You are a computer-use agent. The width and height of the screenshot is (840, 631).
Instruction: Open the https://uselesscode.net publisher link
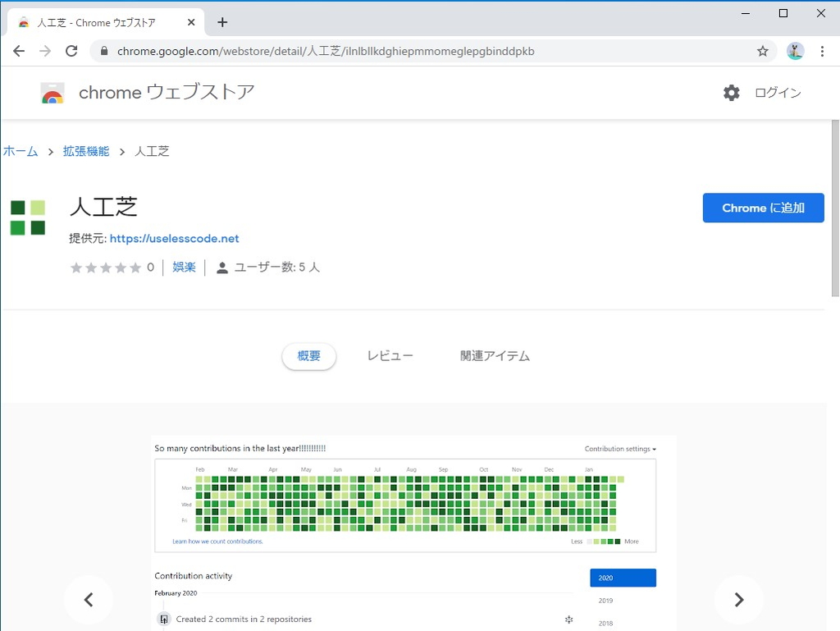point(174,238)
